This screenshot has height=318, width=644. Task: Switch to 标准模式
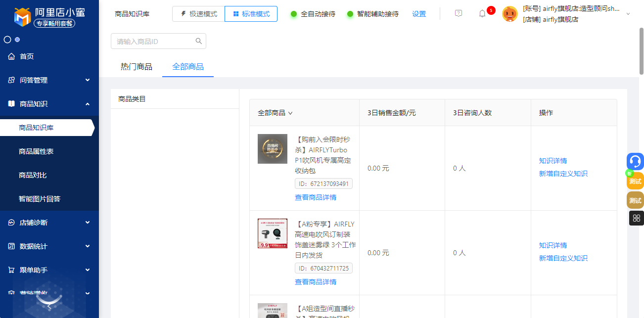251,14
